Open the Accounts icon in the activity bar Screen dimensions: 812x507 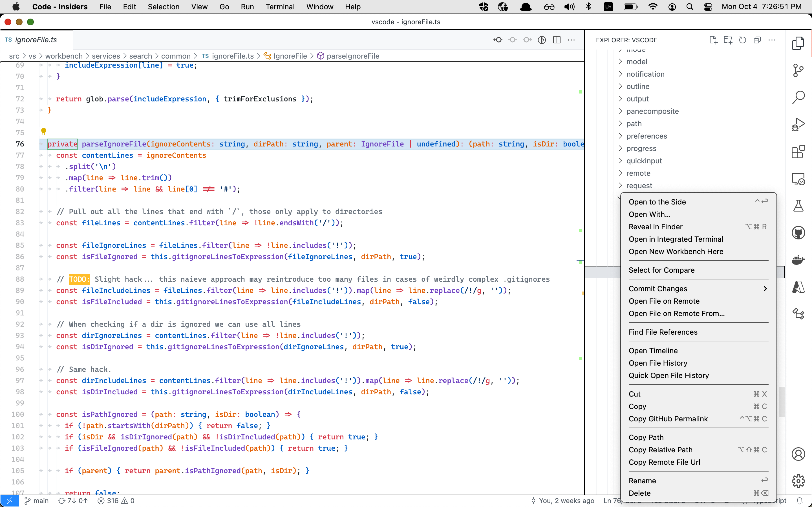[x=798, y=453]
